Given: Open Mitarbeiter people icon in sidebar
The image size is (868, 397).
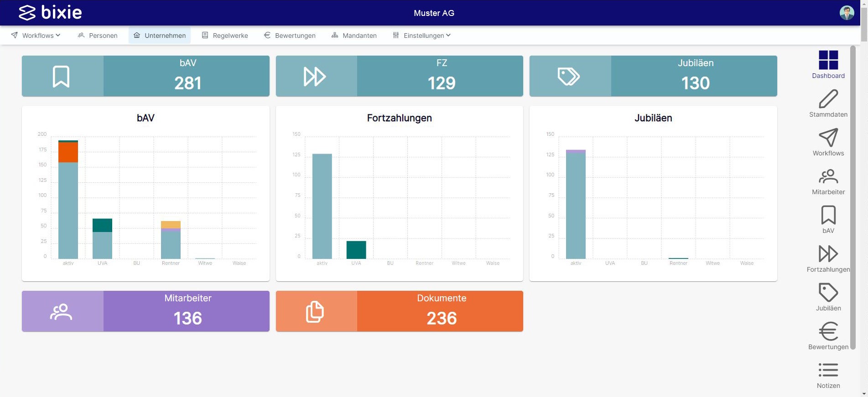Looking at the screenshot, I should 828,176.
